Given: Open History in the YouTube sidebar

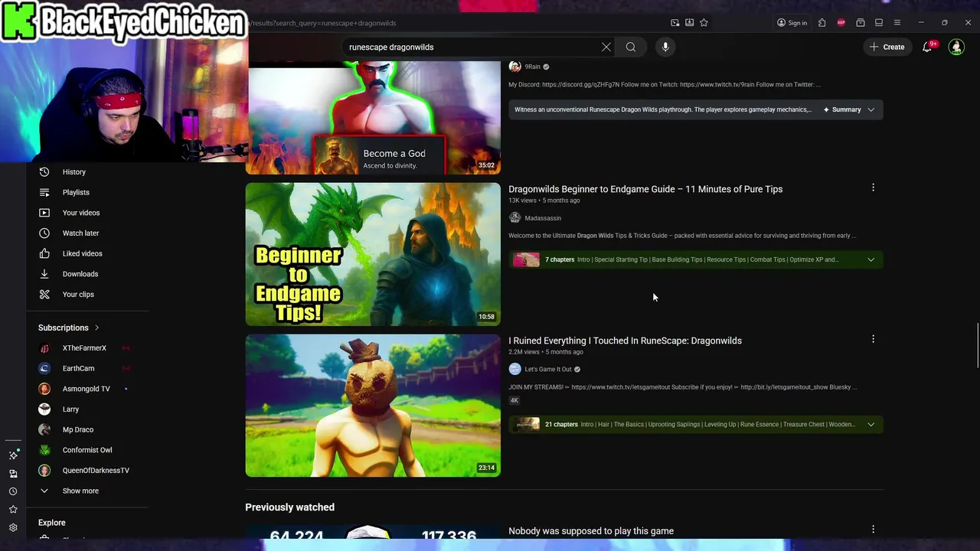Looking at the screenshot, I should [x=87, y=172].
